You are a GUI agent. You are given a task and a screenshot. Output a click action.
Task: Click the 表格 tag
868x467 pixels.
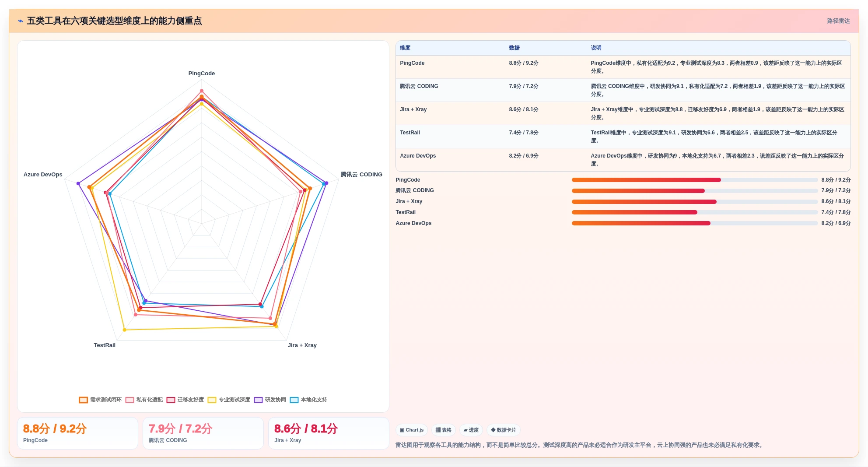click(x=444, y=430)
